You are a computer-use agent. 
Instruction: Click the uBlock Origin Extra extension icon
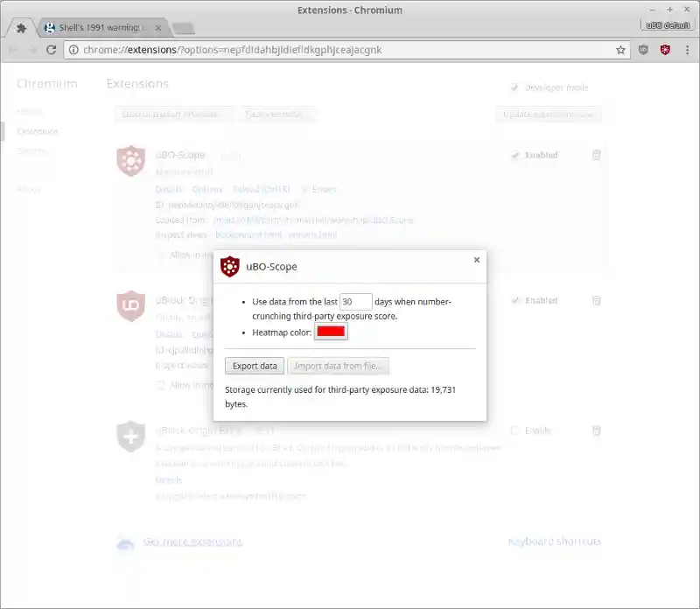click(x=130, y=437)
